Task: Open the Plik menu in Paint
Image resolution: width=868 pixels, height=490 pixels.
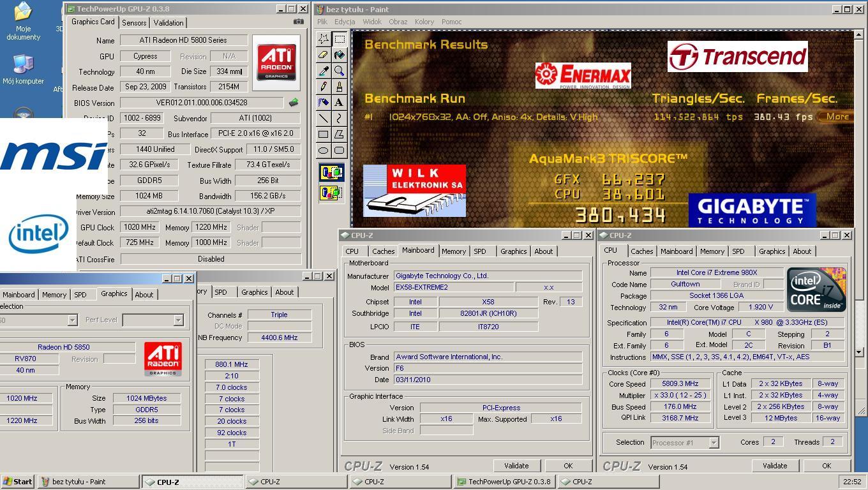Action: pos(322,22)
